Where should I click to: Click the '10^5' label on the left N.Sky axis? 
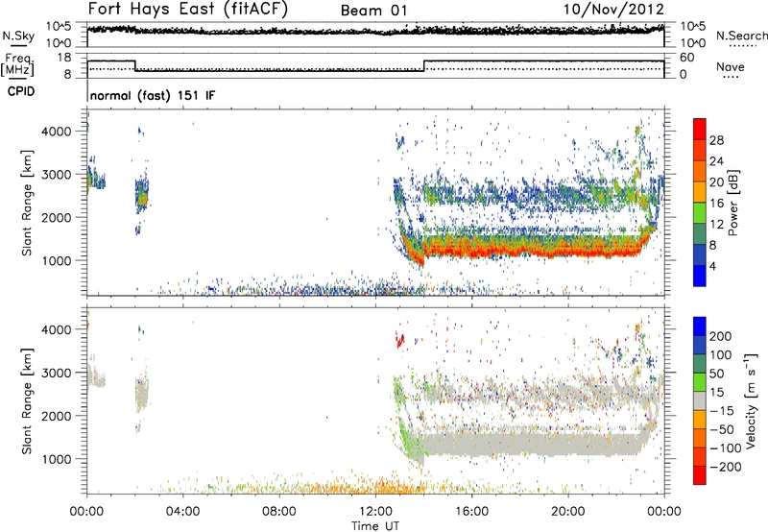(59, 27)
